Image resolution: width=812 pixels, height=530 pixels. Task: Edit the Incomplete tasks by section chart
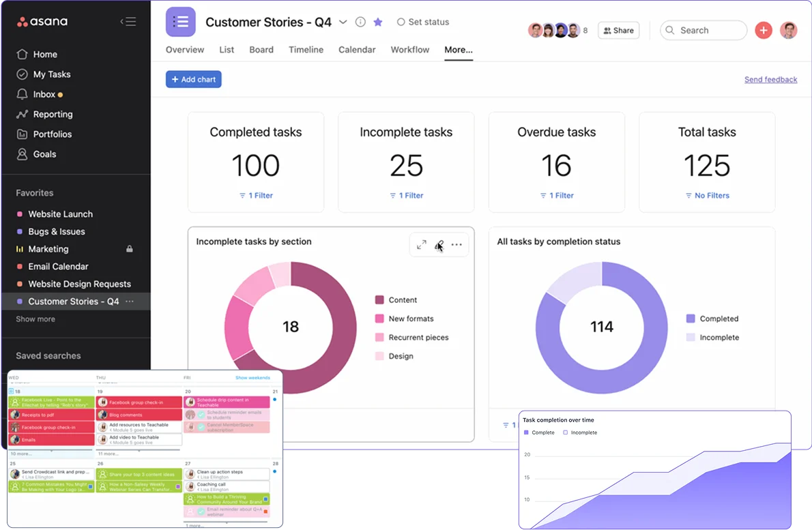click(439, 244)
